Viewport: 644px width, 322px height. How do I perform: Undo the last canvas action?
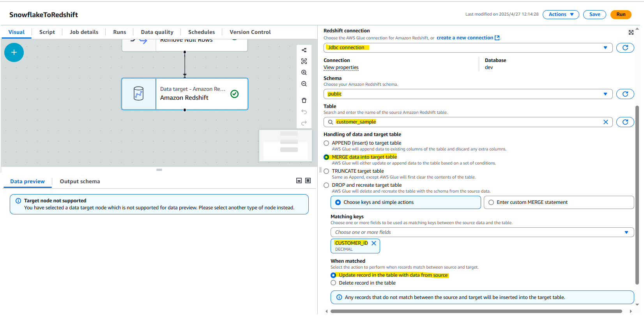(304, 112)
